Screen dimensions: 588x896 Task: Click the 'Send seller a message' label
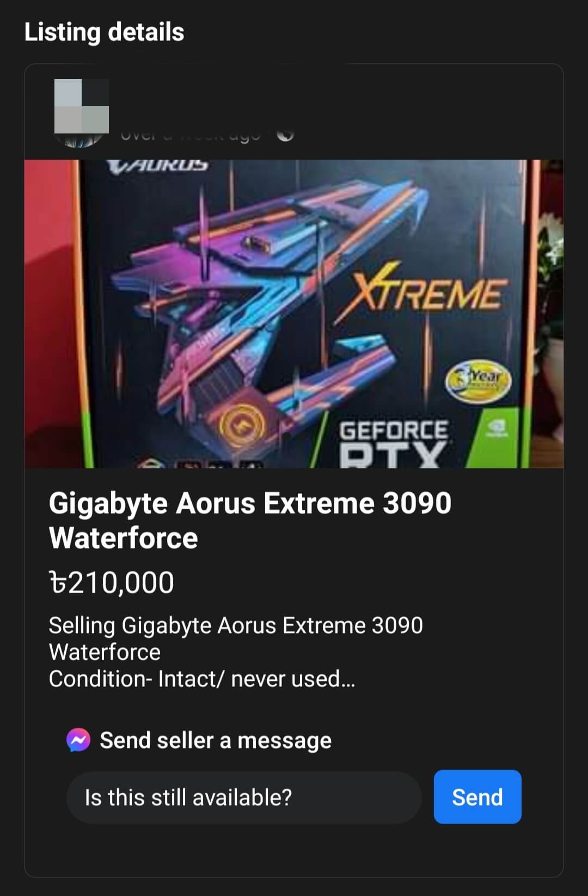(x=216, y=740)
